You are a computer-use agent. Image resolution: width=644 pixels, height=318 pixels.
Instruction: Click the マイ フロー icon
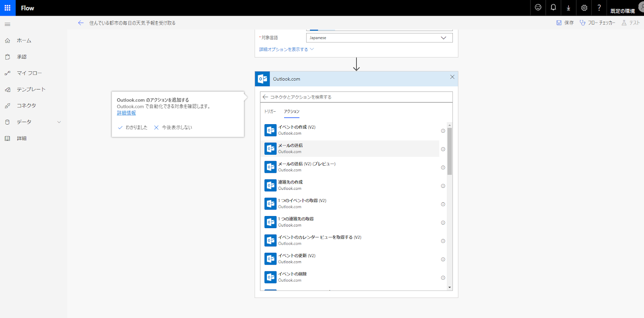click(x=7, y=73)
